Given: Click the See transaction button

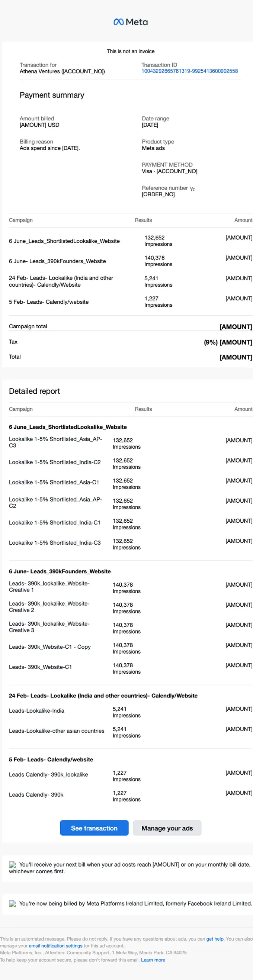Looking at the screenshot, I should pyautogui.click(x=95, y=828).
